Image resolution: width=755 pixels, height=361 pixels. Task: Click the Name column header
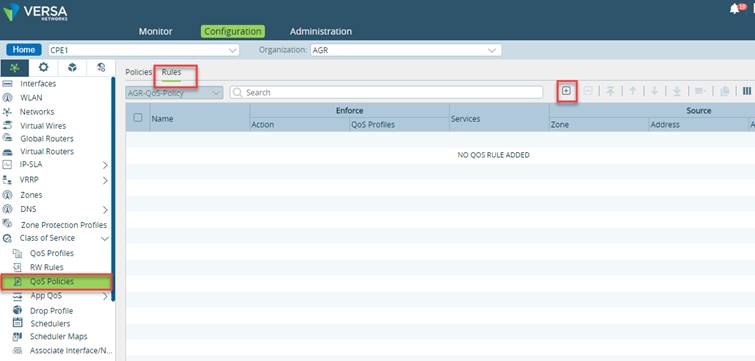[x=162, y=118]
